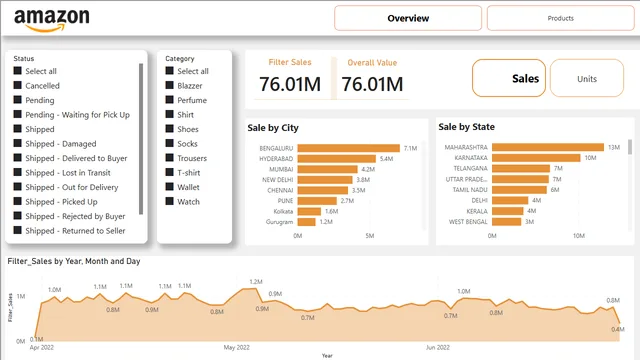Toggle the Shirt category checkbox
Image resolution: width=640 pixels, height=360 pixels.
pos(169,114)
